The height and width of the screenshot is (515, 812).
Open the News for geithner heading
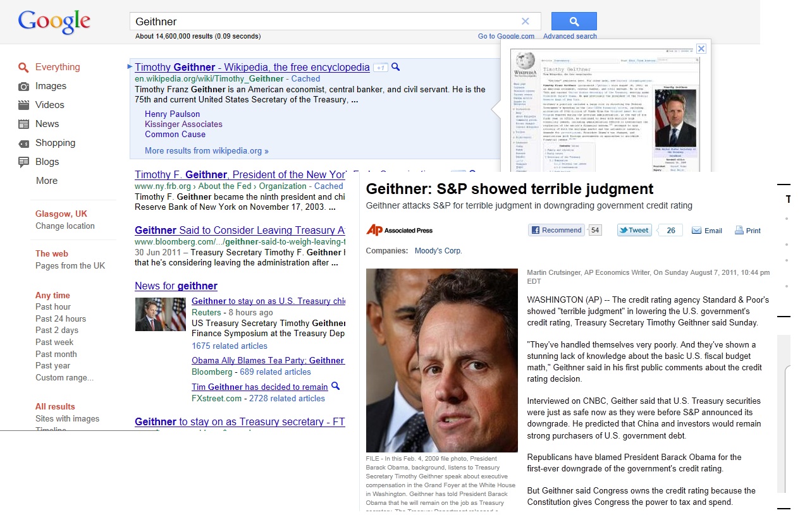pos(176,286)
